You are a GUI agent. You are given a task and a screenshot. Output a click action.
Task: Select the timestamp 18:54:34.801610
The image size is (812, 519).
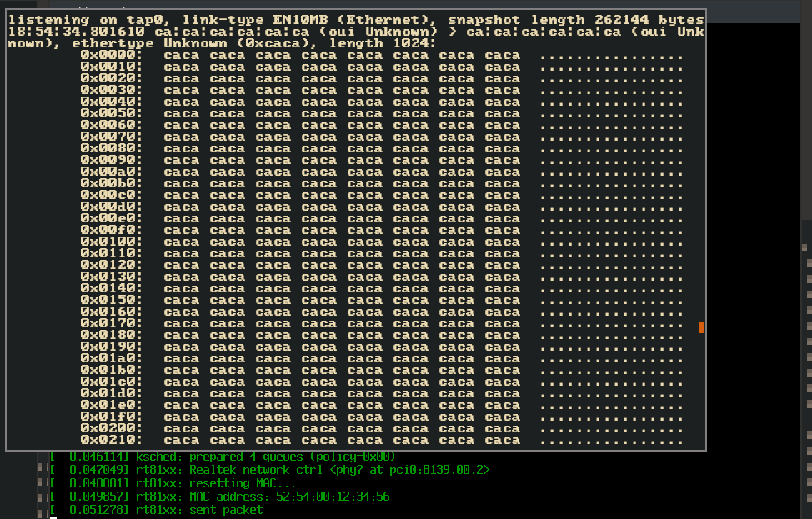coord(76,32)
